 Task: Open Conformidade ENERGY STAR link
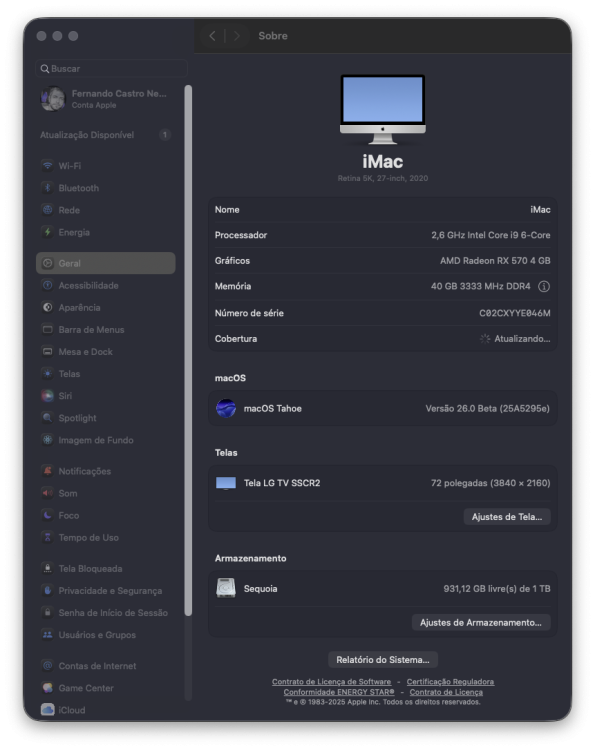click(339, 692)
